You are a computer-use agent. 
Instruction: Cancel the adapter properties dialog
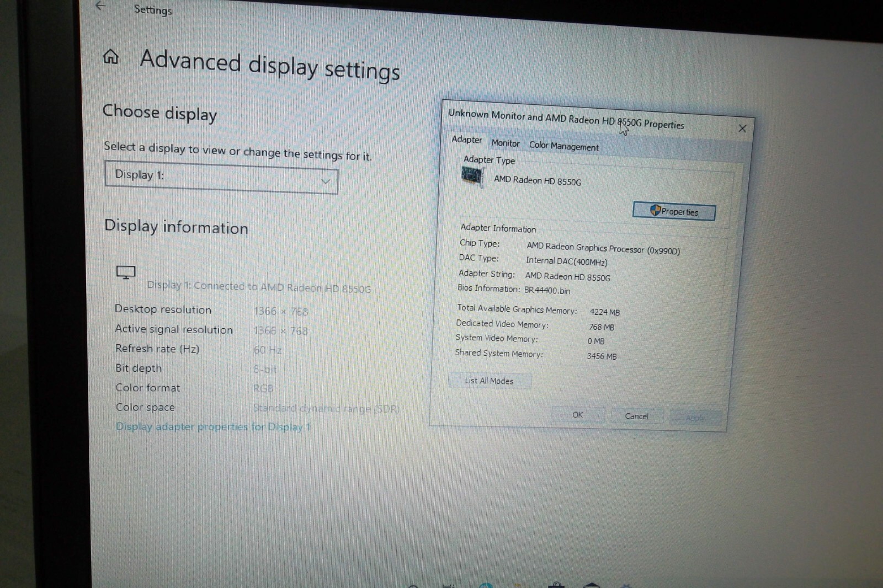[636, 416]
